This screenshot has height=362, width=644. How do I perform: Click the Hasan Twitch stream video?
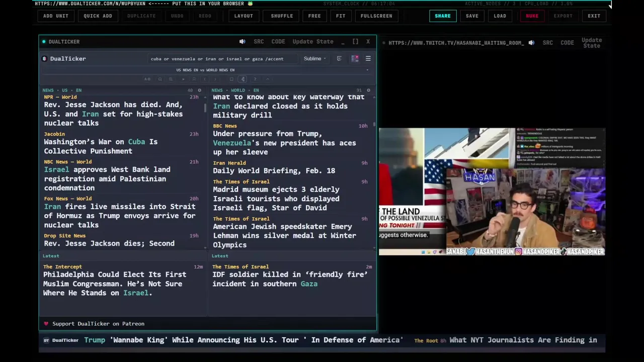coord(492,192)
